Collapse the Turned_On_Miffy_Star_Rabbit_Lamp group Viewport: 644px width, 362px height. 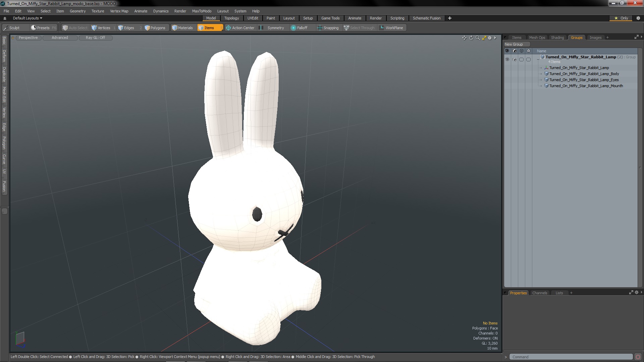pos(538,59)
